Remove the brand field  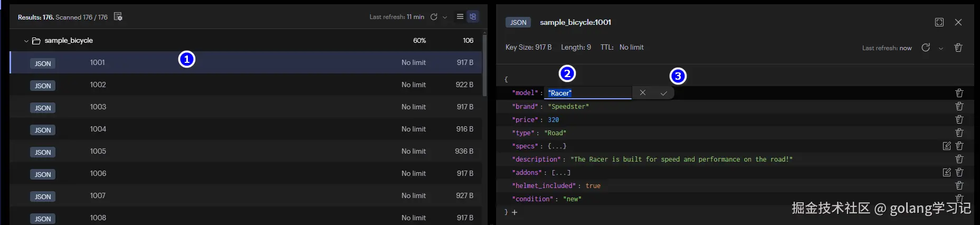click(x=959, y=106)
